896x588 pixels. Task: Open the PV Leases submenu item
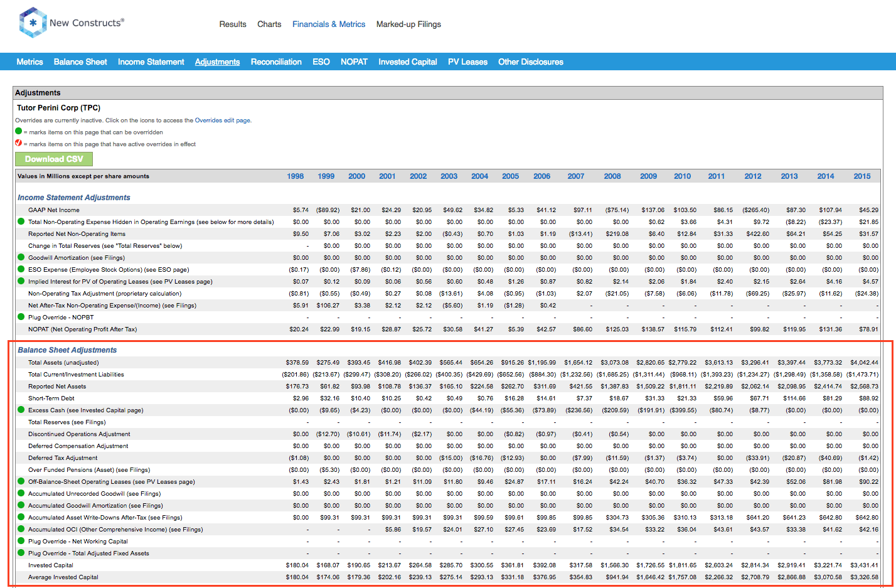tap(467, 61)
